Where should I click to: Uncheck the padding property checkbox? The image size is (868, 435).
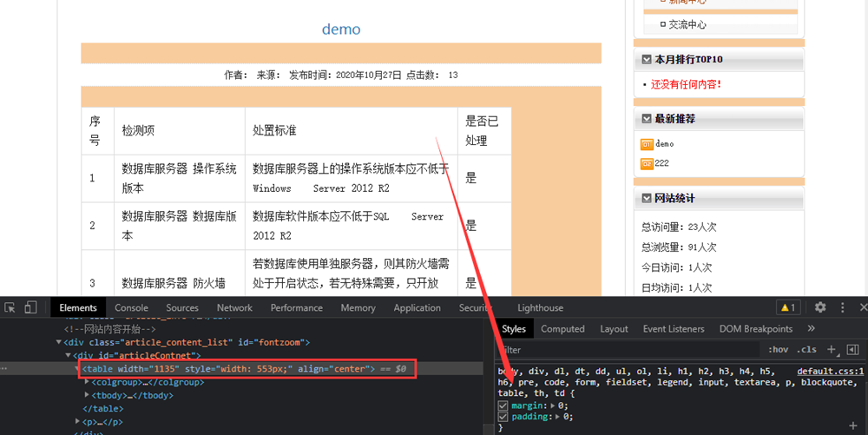click(503, 417)
